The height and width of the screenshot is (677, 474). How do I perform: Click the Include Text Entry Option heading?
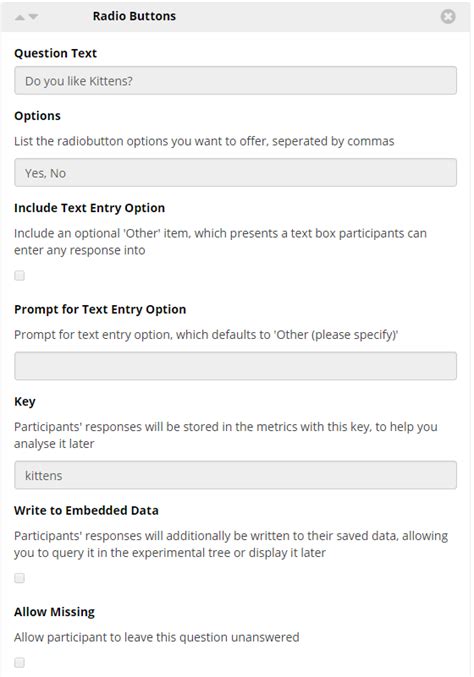(x=89, y=208)
